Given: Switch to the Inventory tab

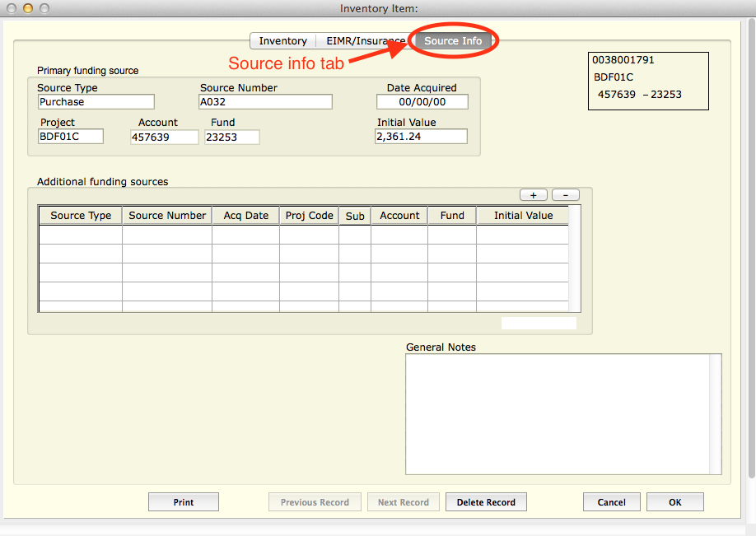Looking at the screenshot, I should [x=282, y=41].
